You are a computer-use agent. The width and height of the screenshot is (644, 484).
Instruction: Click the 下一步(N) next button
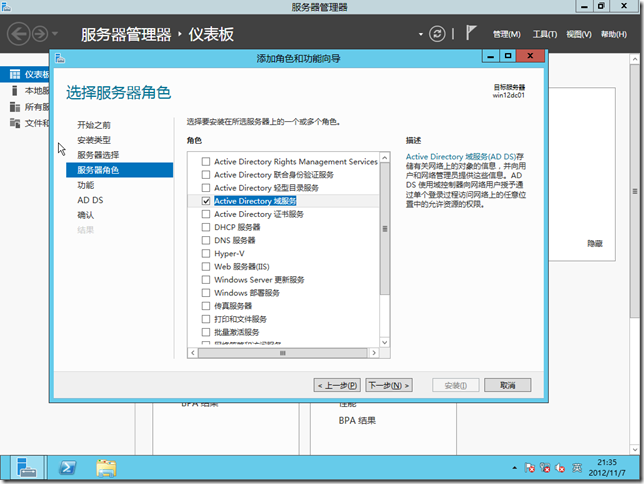pyautogui.click(x=389, y=385)
